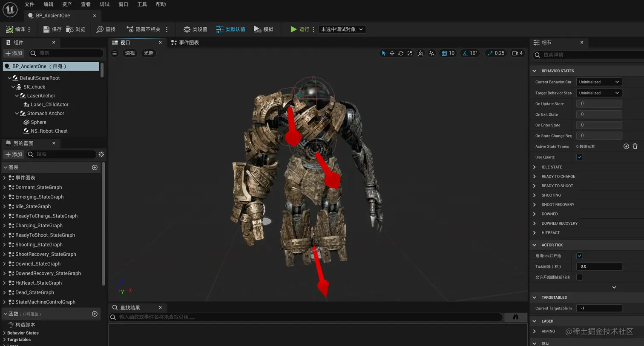Add element to Active State Timers
644x346 pixels.
[626, 146]
